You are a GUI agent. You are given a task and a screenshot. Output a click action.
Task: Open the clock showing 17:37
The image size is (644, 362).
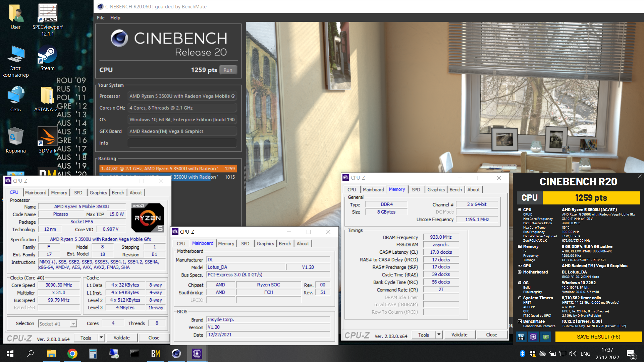[x=607, y=354]
